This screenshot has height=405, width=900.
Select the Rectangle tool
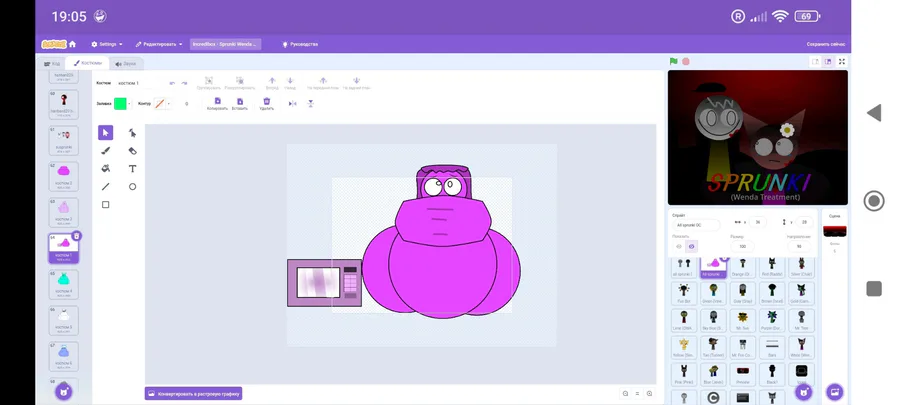(106, 204)
